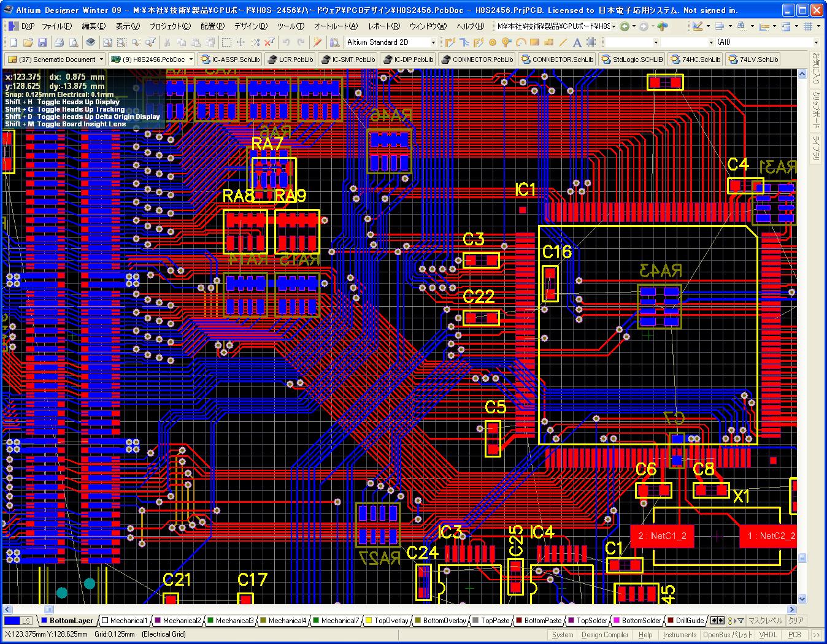The image size is (827, 644).
Task: Switch to the BottomPaste layer
Action: pyautogui.click(x=538, y=621)
